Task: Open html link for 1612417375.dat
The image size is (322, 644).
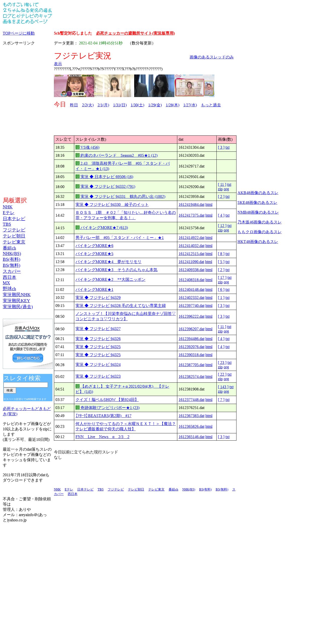Action: [209, 215]
